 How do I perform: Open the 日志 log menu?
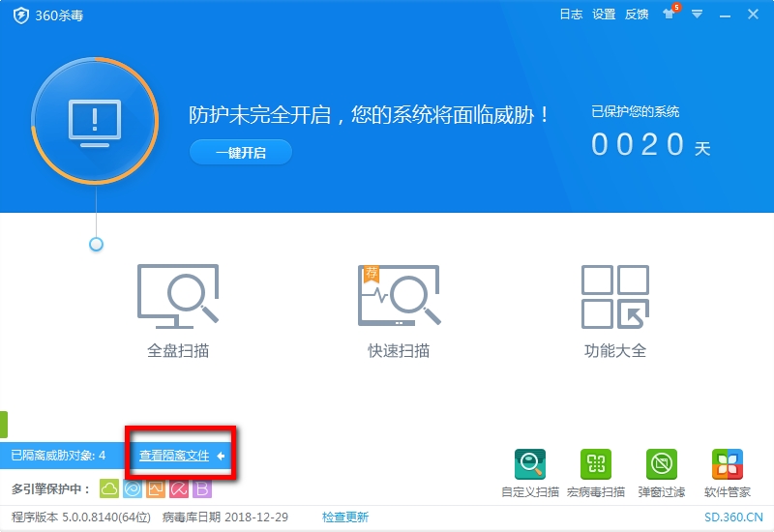coord(571,15)
